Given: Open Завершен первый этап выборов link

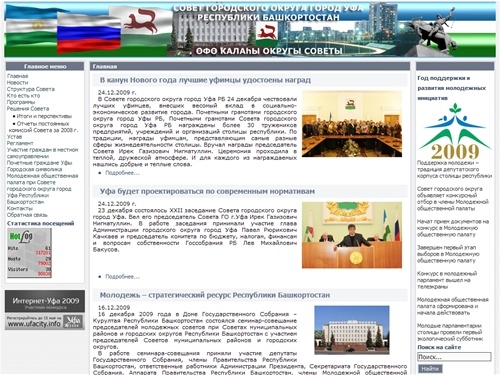Looking at the screenshot, I should [x=448, y=254].
